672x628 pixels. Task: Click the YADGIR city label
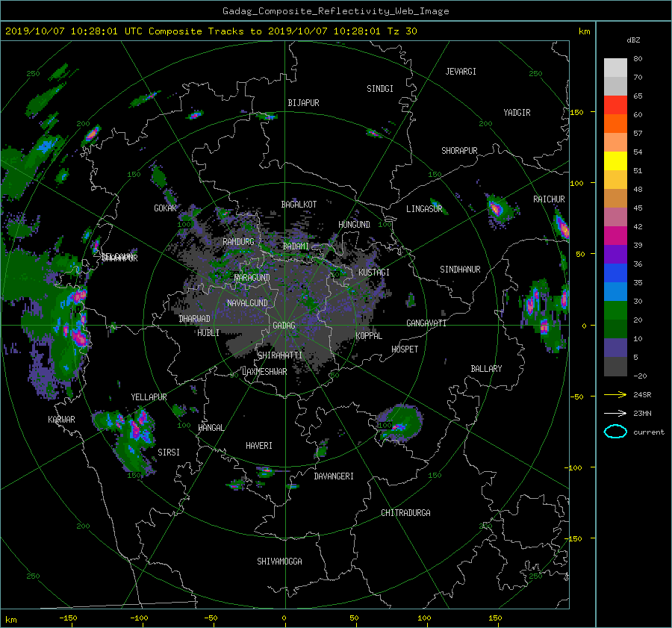coord(517,113)
